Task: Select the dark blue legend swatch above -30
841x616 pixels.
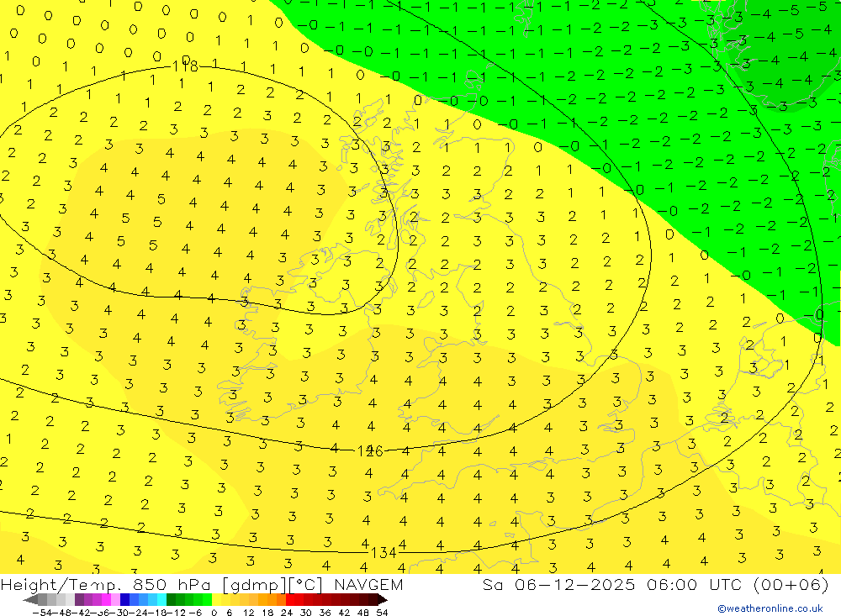Action: coord(124,600)
